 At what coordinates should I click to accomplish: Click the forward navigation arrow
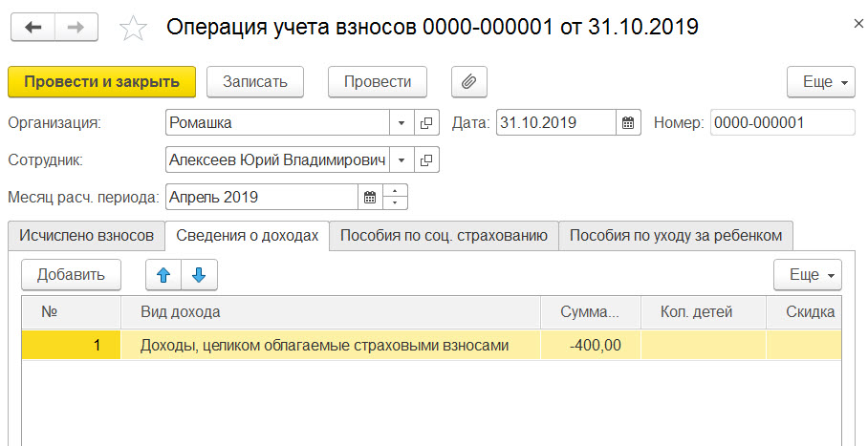tap(76, 27)
